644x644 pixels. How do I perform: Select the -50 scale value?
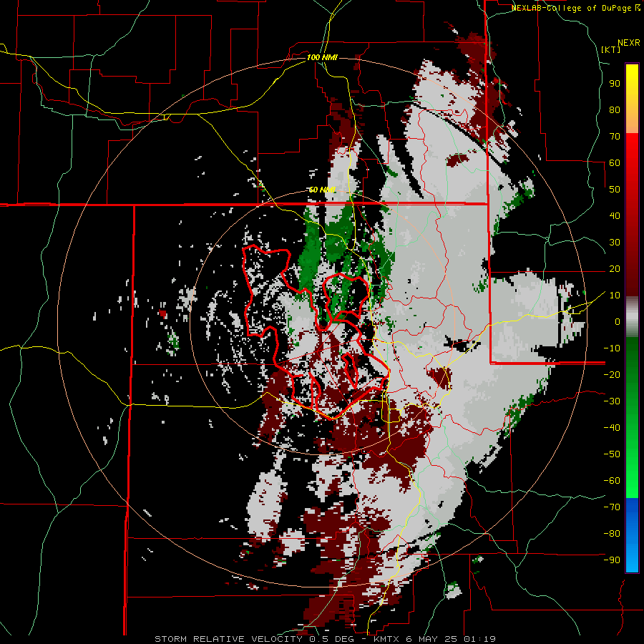(x=612, y=454)
